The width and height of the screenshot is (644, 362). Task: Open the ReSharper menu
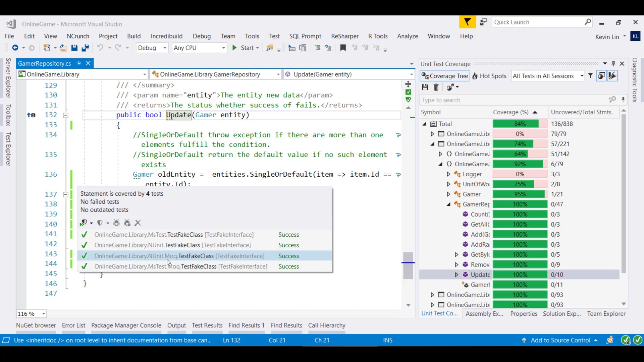pos(344,36)
